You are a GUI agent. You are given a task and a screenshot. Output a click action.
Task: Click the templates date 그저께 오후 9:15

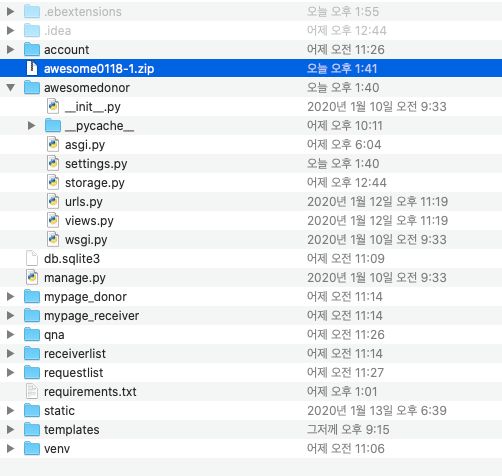point(348,430)
